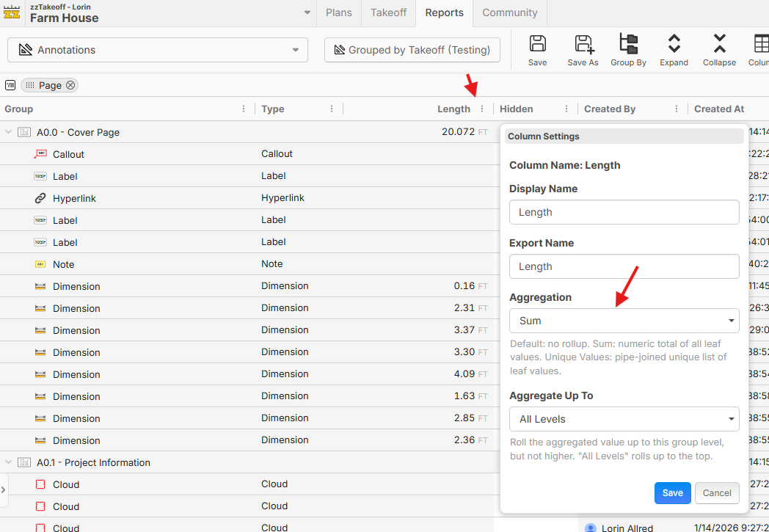Switch to the Takeoff tab

[x=388, y=12]
